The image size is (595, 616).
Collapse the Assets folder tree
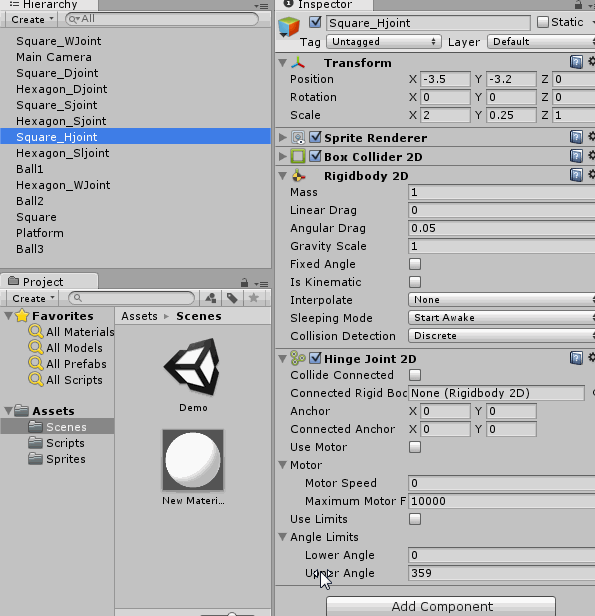(x=8, y=411)
